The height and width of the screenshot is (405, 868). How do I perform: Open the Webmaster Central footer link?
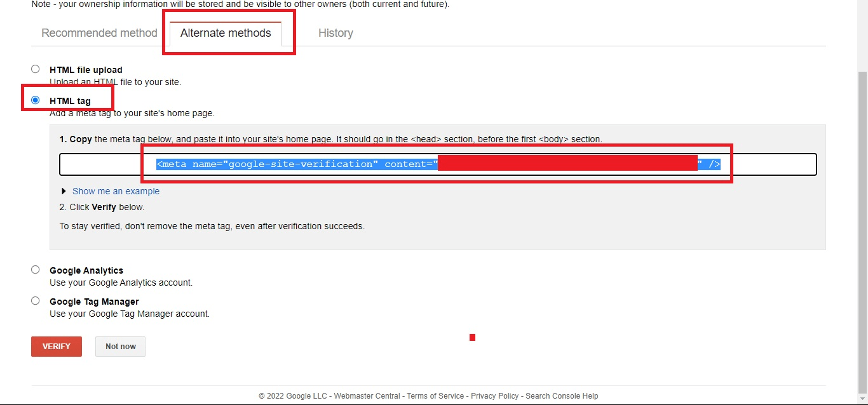tap(367, 396)
